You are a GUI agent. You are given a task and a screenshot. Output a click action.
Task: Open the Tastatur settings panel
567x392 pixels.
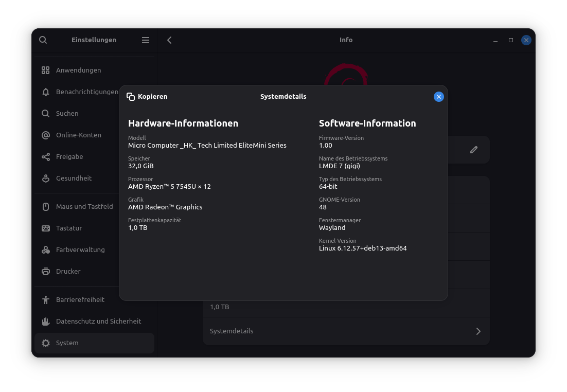pyautogui.click(x=69, y=228)
